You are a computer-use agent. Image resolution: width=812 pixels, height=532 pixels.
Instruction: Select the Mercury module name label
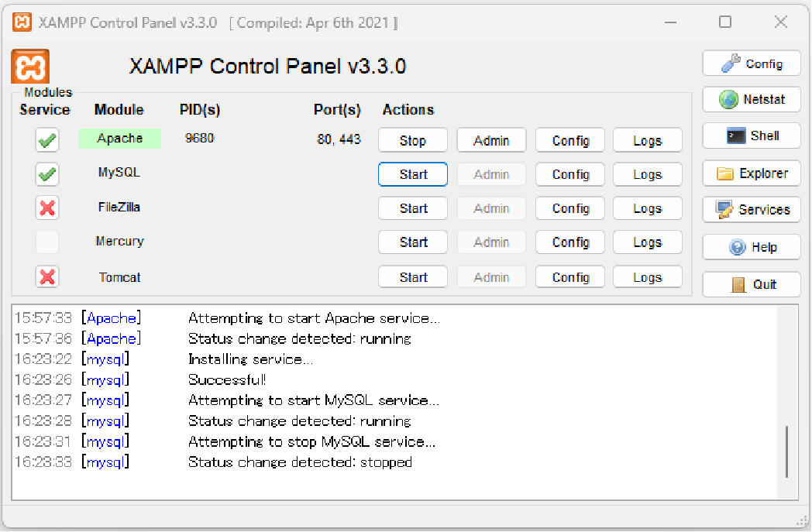point(119,241)
